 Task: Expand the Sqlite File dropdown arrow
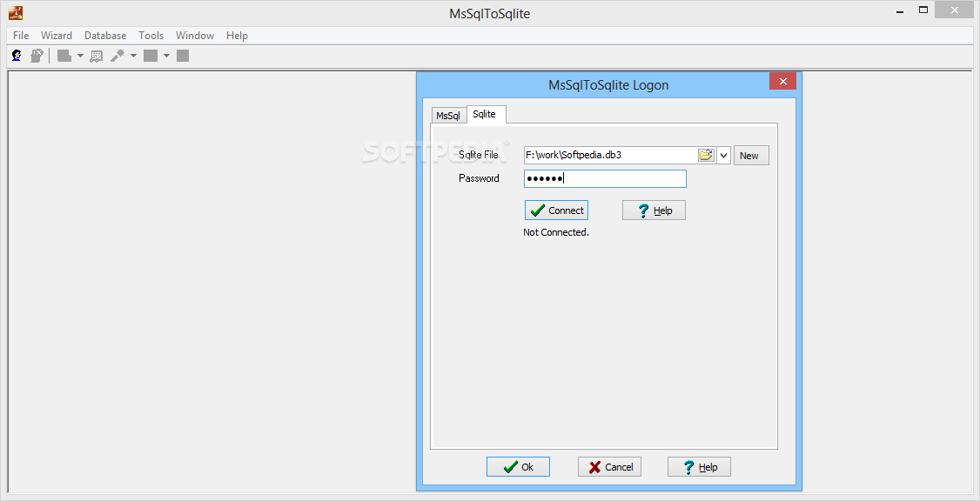pos(724,155)
